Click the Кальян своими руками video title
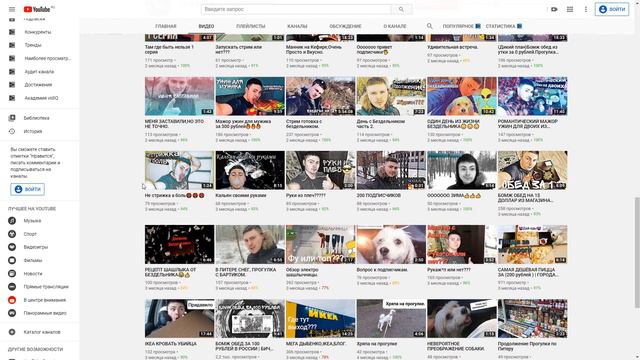640x360 pixels. [241, 196]
